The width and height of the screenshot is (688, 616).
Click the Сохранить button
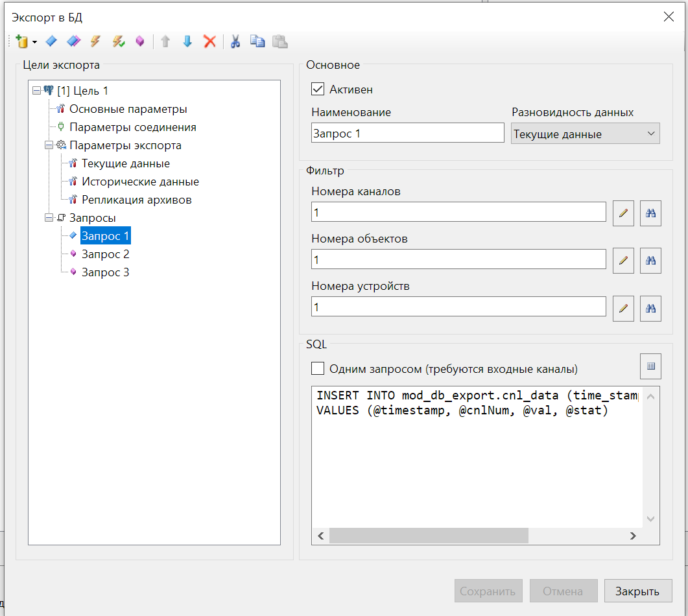pyautogui.click(x=488, y=591)
